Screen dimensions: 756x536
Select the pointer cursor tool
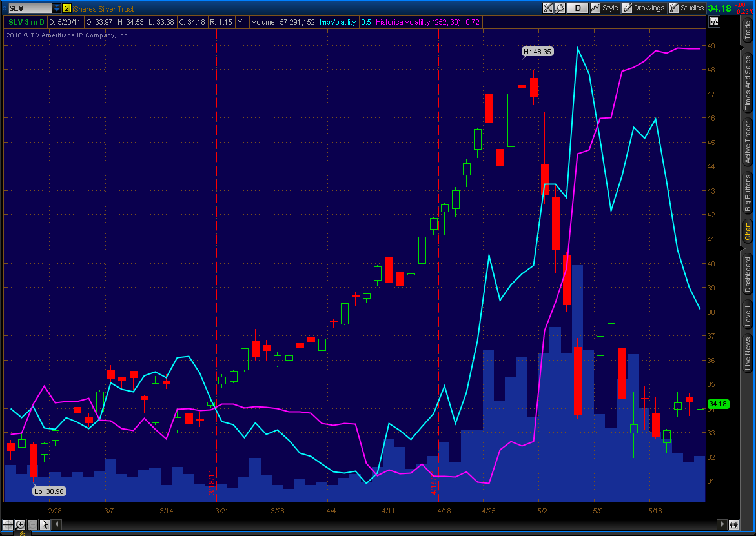pyautogui.click(x=45, y=524)
